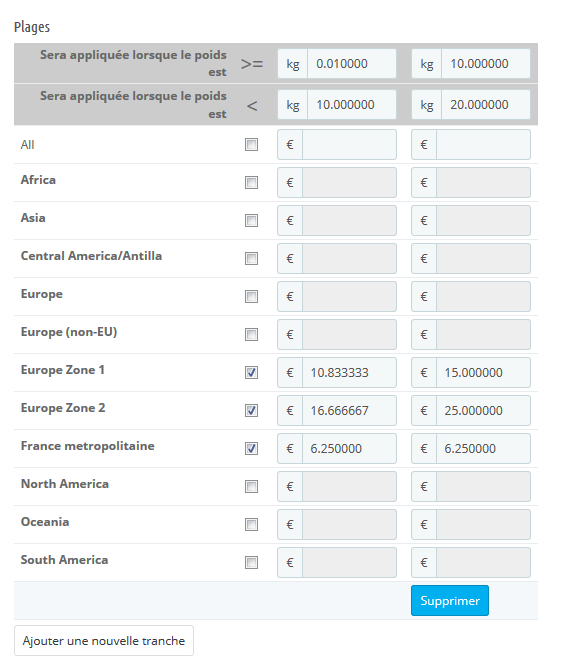Enable Central America/Antilla checkbox

(x=252, y=259)
